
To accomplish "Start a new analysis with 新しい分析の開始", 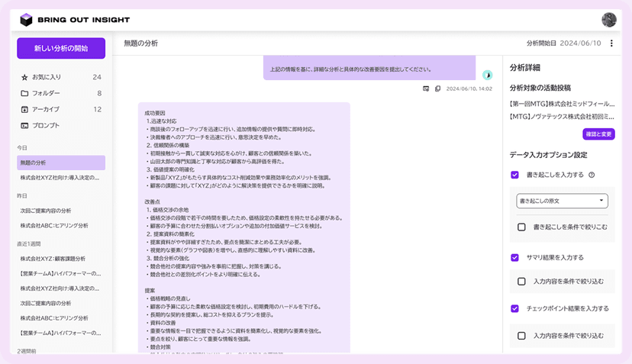I will tap(61, 49).
